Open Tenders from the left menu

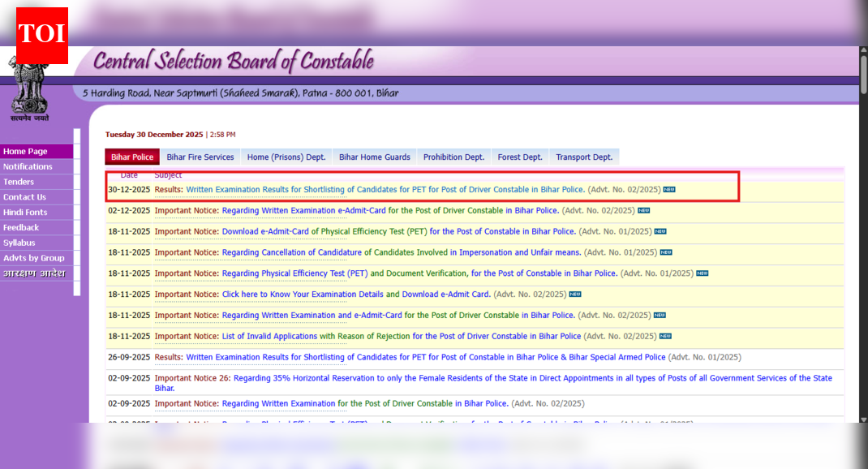coord(19,182)
